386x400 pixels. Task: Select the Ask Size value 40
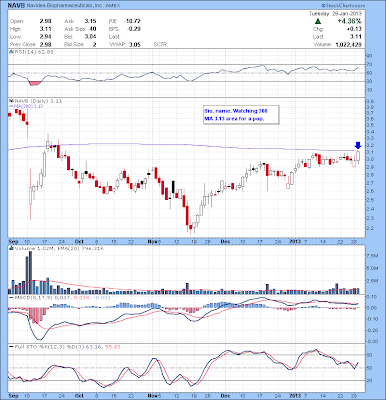point(93,29)
